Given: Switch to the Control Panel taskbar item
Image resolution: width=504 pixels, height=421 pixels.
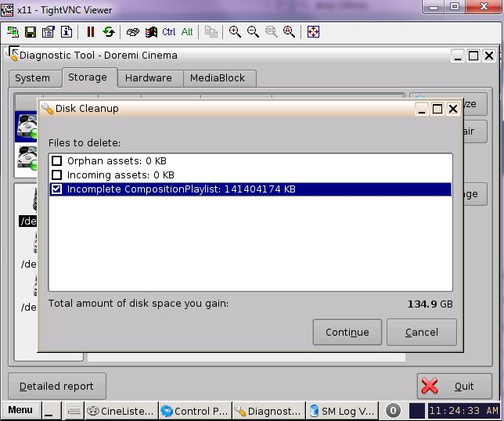Looking at the screenshot, I should 195,411.
